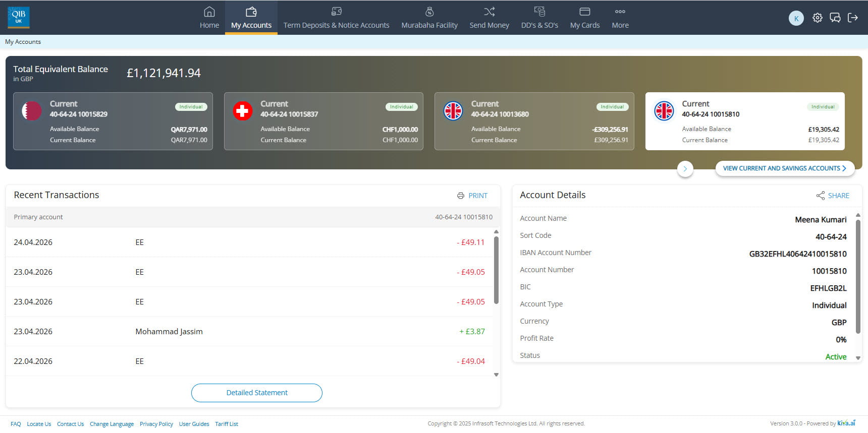Open the User Guides footer link
Screen dimensions: 868x433
pos(194,424)
